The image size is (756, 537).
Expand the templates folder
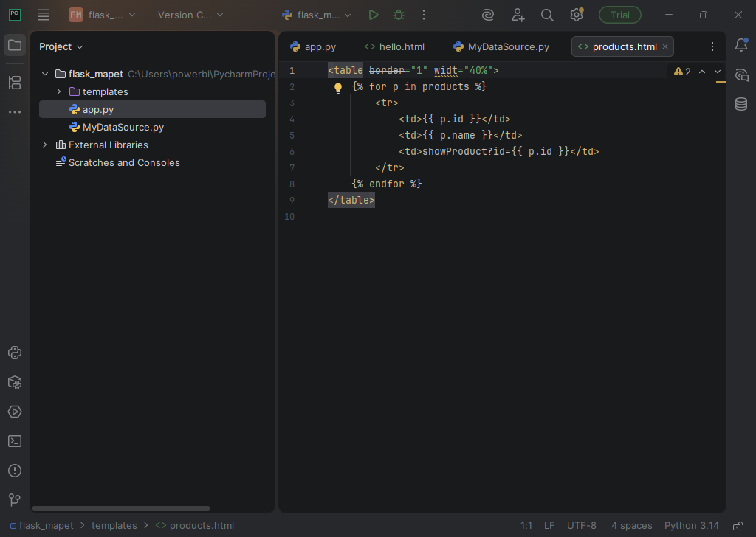click(59, 91)
